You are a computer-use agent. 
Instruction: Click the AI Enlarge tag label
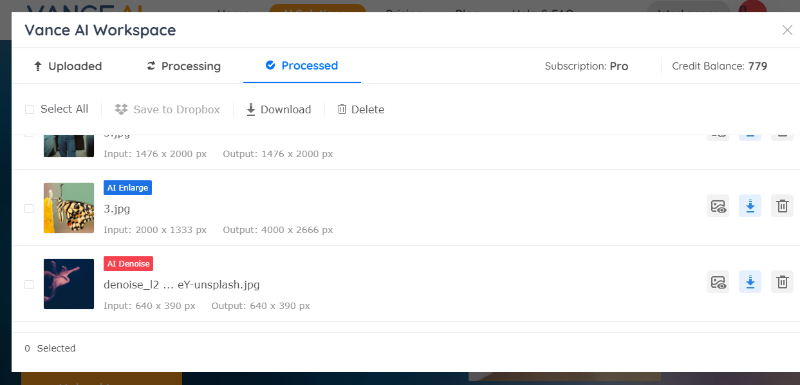(x=128, y=188)
